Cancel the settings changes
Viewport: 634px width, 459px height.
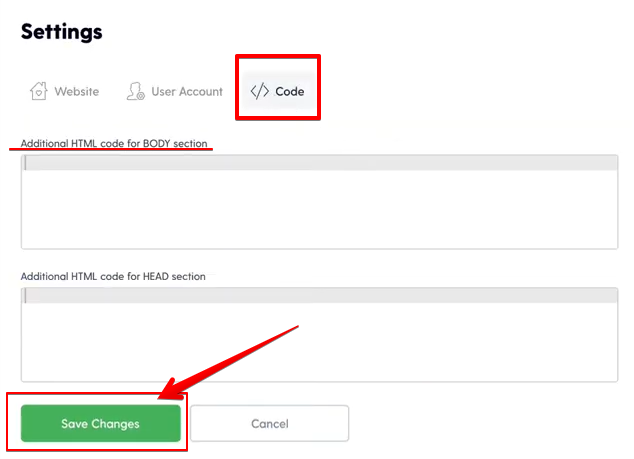(x=270, y=423)
